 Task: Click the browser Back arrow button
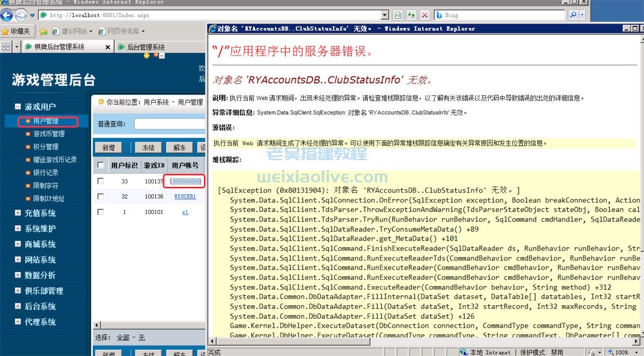[6, 15]
